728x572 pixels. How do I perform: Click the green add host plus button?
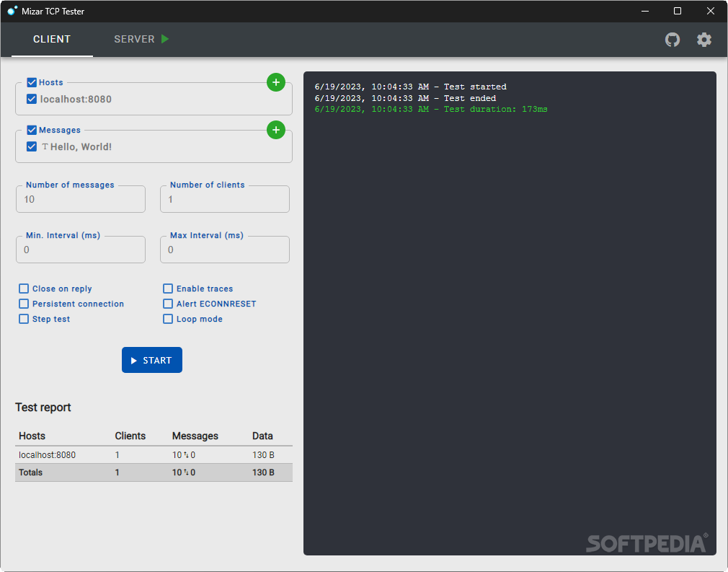[x=276, y=82]
